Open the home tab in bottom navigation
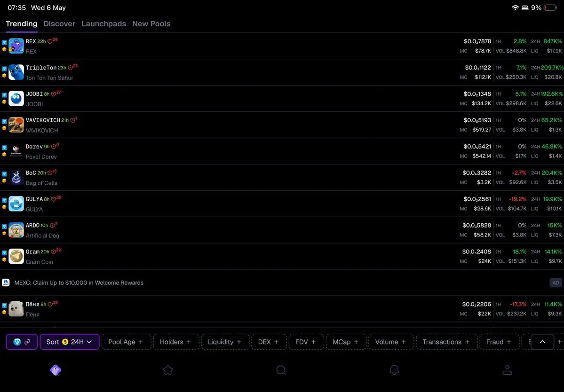This screenshot has height=392, width=564. 56,370
